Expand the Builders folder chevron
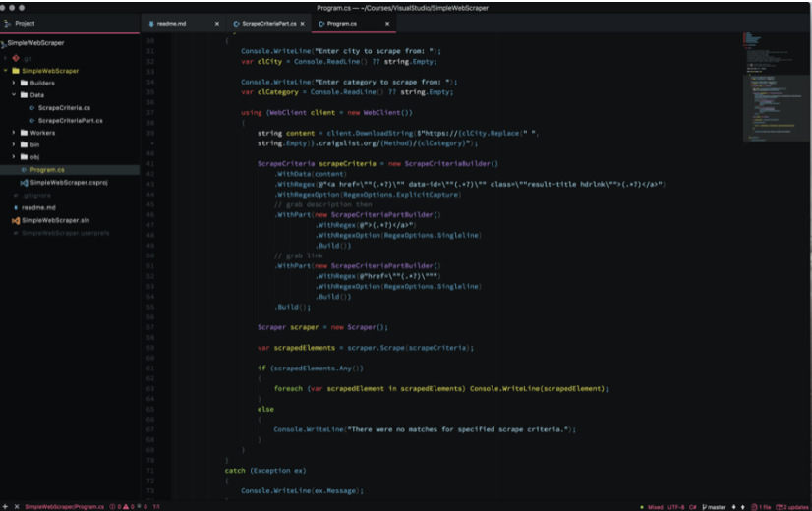Screen dimensions: 812x511 [14, 83]
